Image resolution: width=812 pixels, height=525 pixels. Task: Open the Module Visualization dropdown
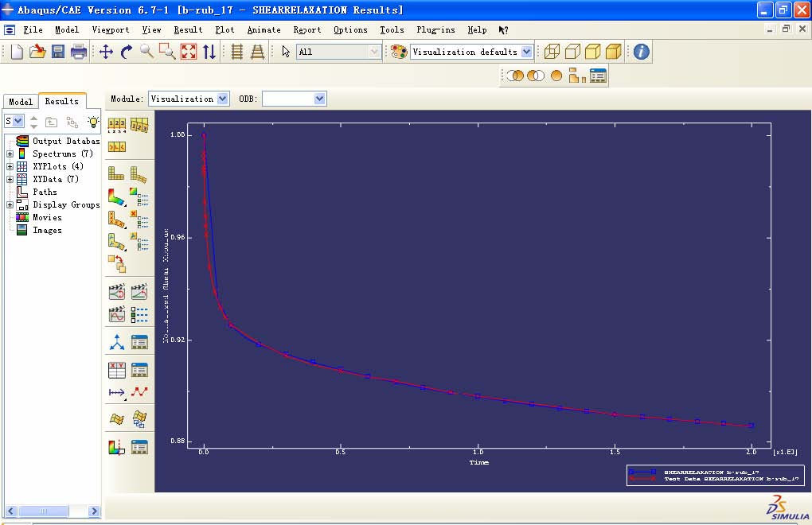(x=222, y=99)
